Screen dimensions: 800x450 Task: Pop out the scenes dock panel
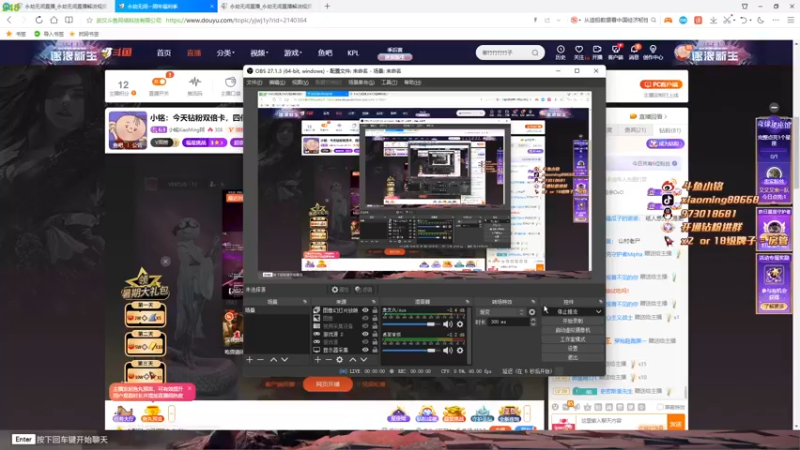305,302
